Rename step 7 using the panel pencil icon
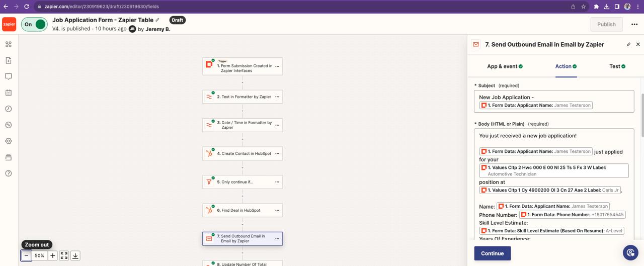 [628, 44]
